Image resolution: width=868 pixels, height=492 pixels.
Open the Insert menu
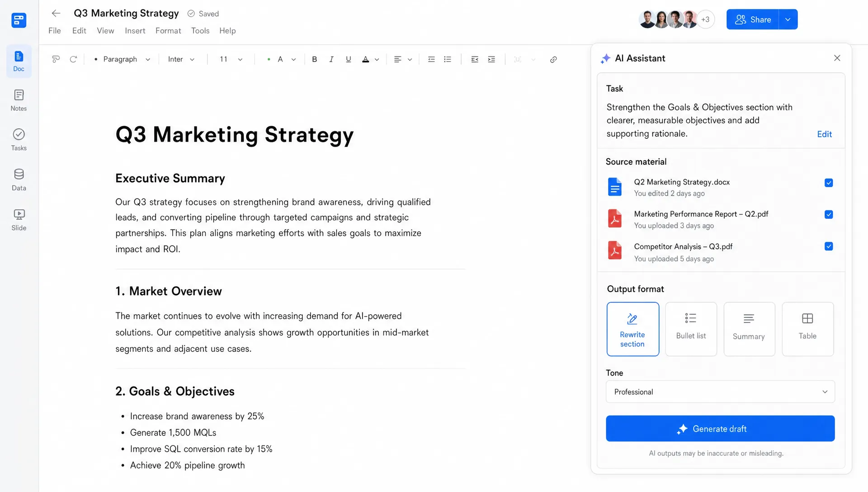(135, 31)
